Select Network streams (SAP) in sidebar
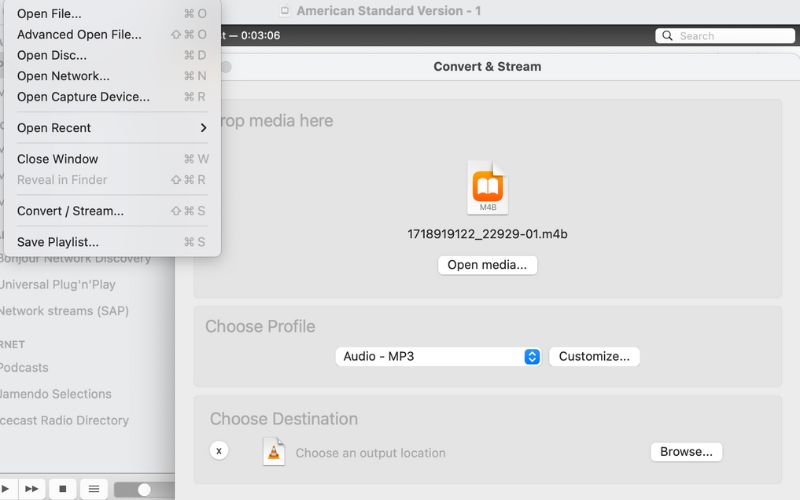800x500 pixels. point(64,311)
